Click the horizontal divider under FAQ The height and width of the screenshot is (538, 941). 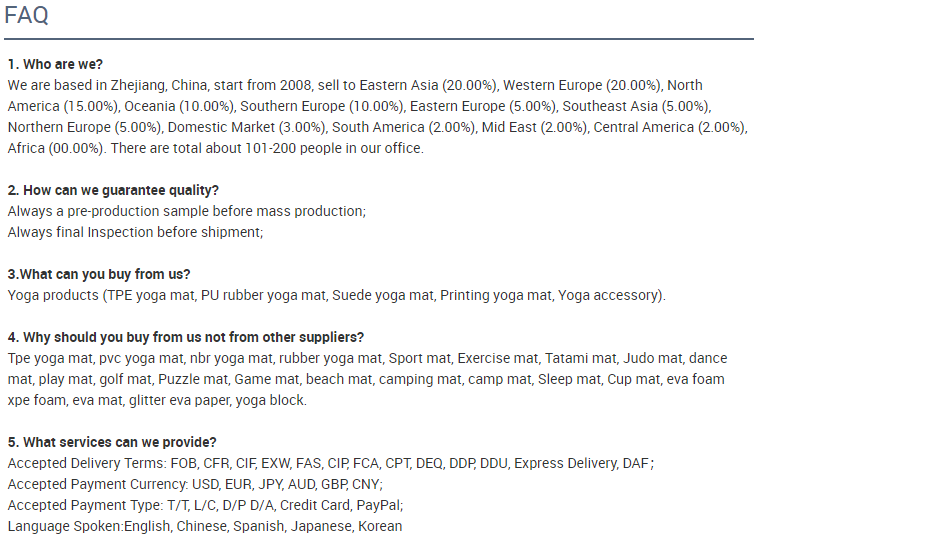click(378, 39)
